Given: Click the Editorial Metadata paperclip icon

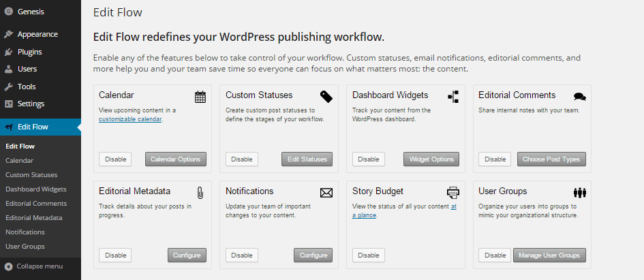Looking at the screenshot, I should [200, 193].
